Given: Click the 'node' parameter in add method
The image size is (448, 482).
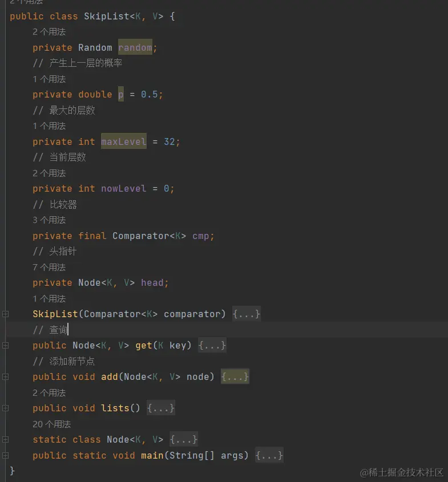Looking at the screenshot, I should point(197,377).
